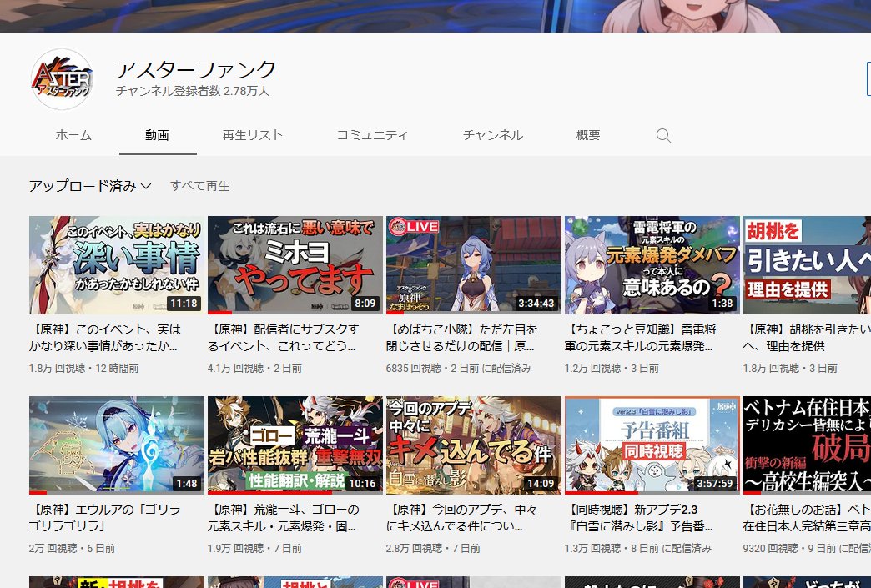The width and height of the screenshot is (871, 588).
Task: Click the 14:09 duration badge
Action: click(541, 483)
